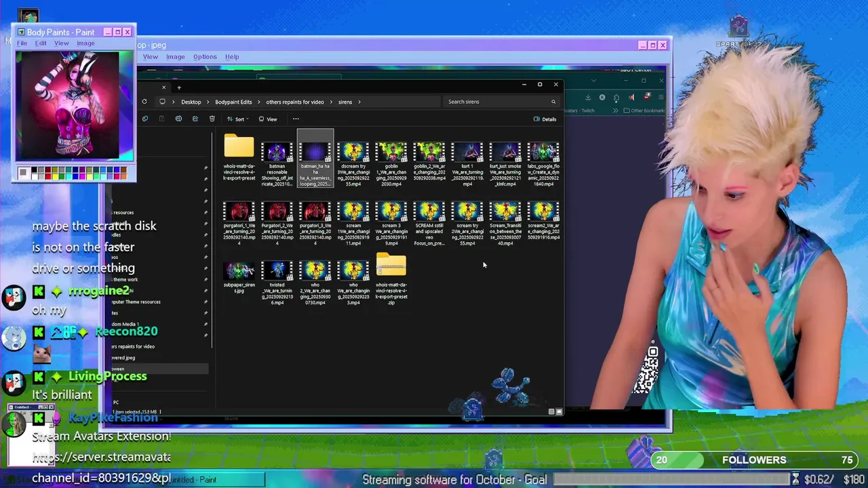Select dscream try 3We_are_changing video
868x488 pixels.
click(x=353, y=163)
